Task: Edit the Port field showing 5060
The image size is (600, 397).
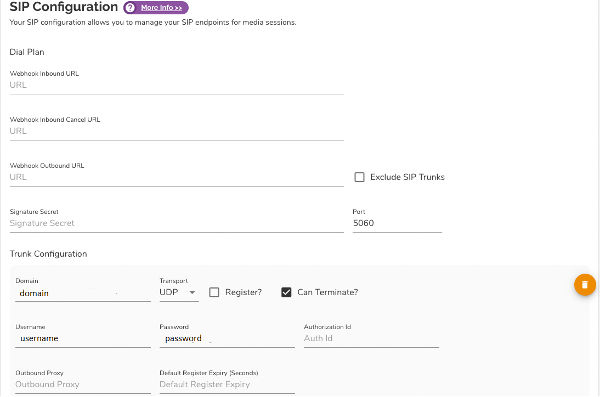Action: click(x=397, y=223)
